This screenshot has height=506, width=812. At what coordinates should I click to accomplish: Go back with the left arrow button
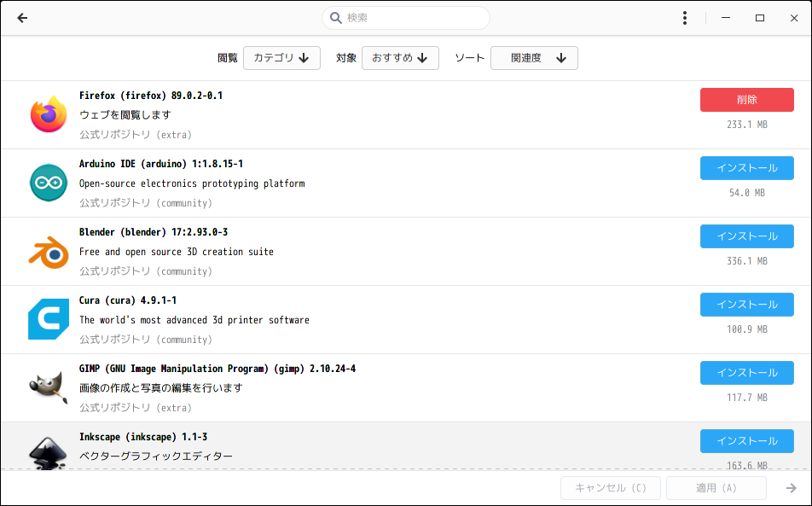(x=22, y=18)
